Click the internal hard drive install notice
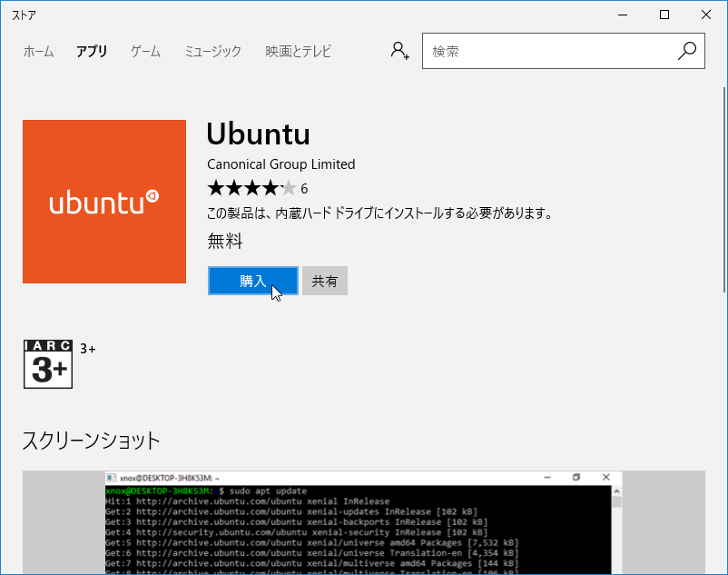Screen dimensions: 728x575 pos(380,213)
